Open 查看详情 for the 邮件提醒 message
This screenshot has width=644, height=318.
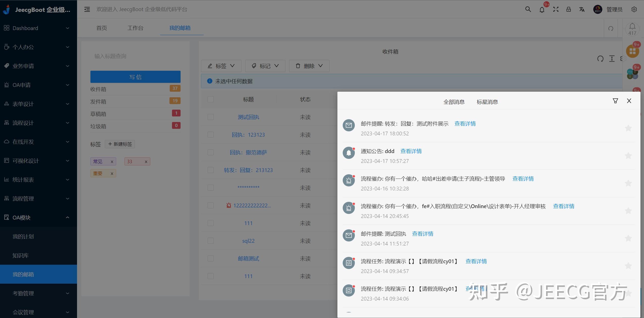(465, 124)
